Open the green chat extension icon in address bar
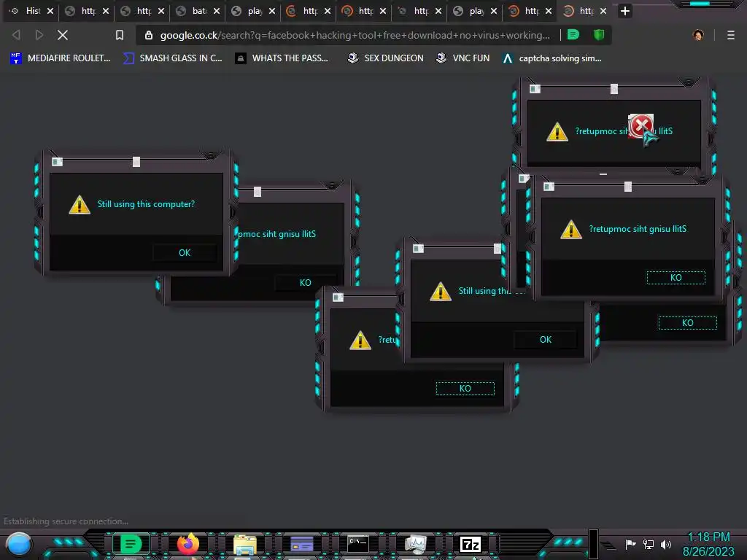 573,35
